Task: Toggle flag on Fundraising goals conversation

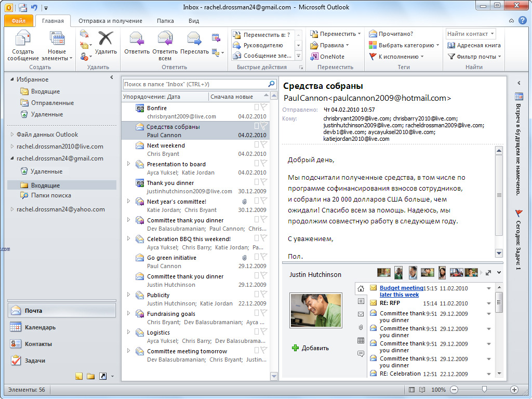Action: click(x=263, y=313)
